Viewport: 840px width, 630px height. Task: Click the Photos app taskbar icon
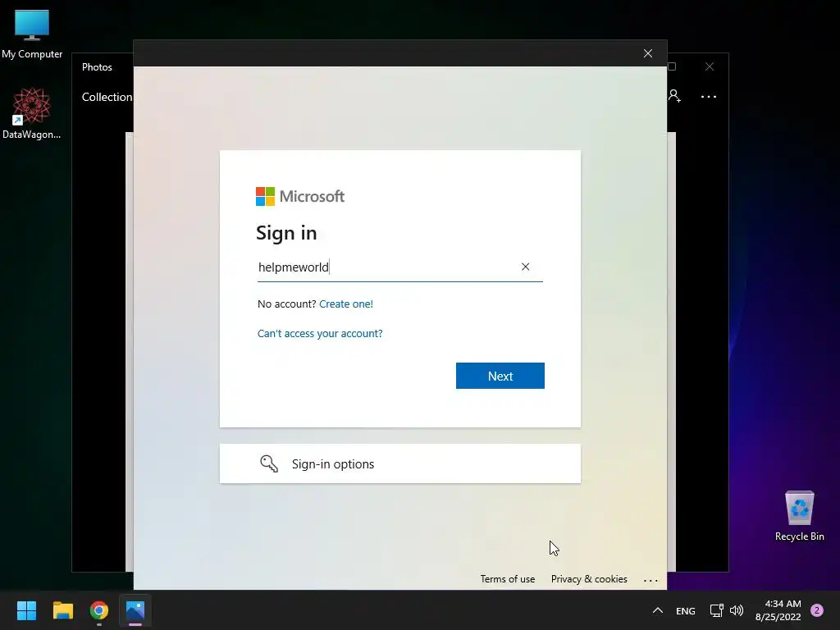135,610
